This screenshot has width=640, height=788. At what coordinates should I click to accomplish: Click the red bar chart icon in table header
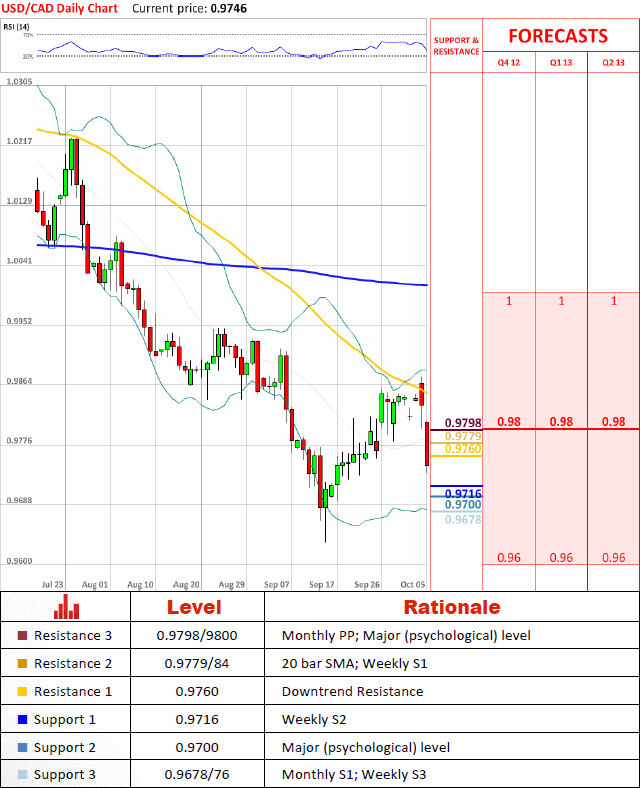(x=67, y=607)
